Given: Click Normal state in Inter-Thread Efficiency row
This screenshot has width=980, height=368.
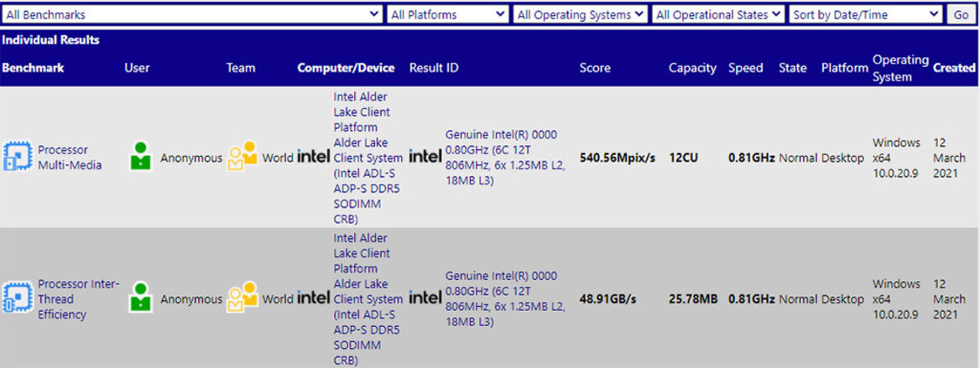Looking at the screenshot, I should [798, 299].
